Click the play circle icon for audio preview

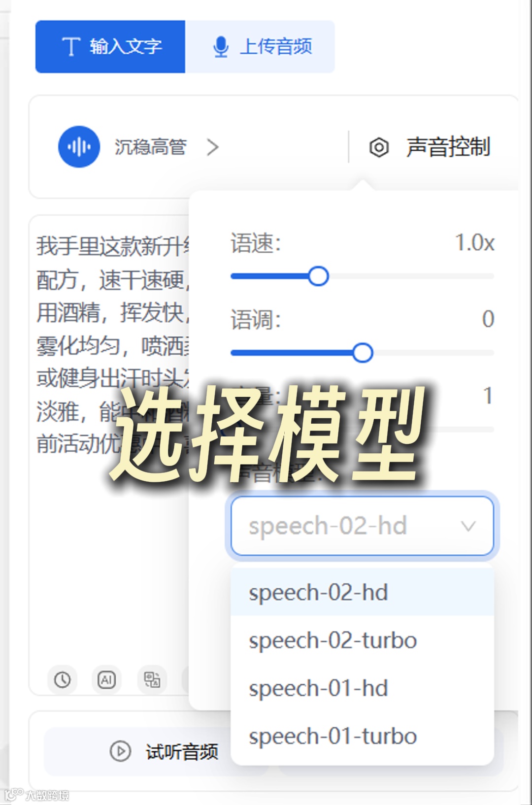[120, 751]
